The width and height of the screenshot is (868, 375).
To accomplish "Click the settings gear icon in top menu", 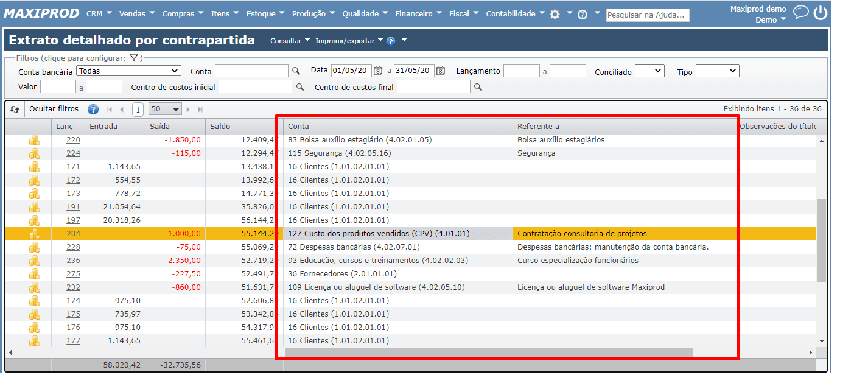I will tap(555, 15).
